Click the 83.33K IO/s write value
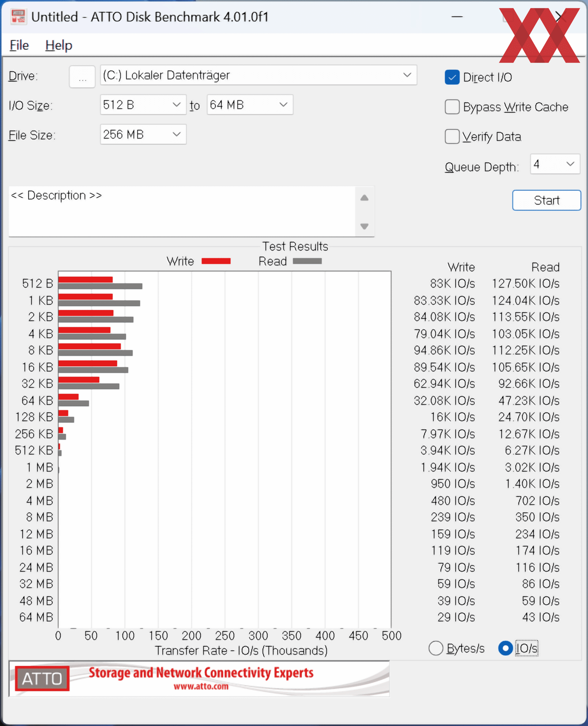 (444, 301)
